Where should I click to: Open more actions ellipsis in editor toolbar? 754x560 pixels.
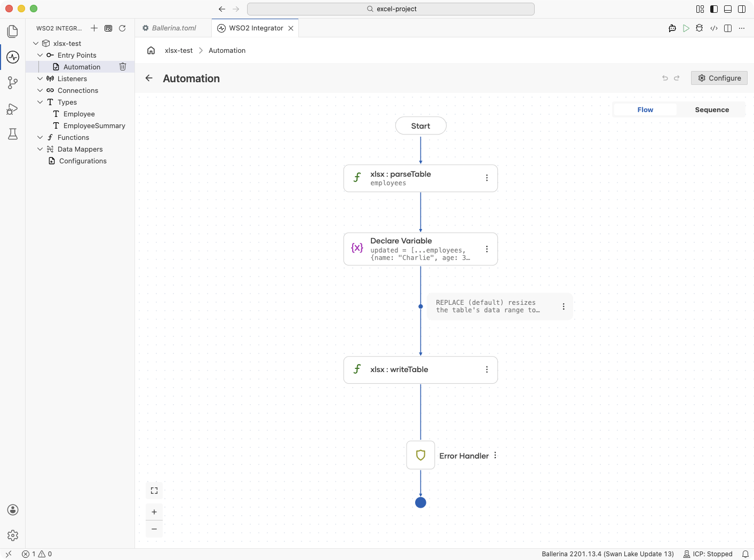[742, 28]
